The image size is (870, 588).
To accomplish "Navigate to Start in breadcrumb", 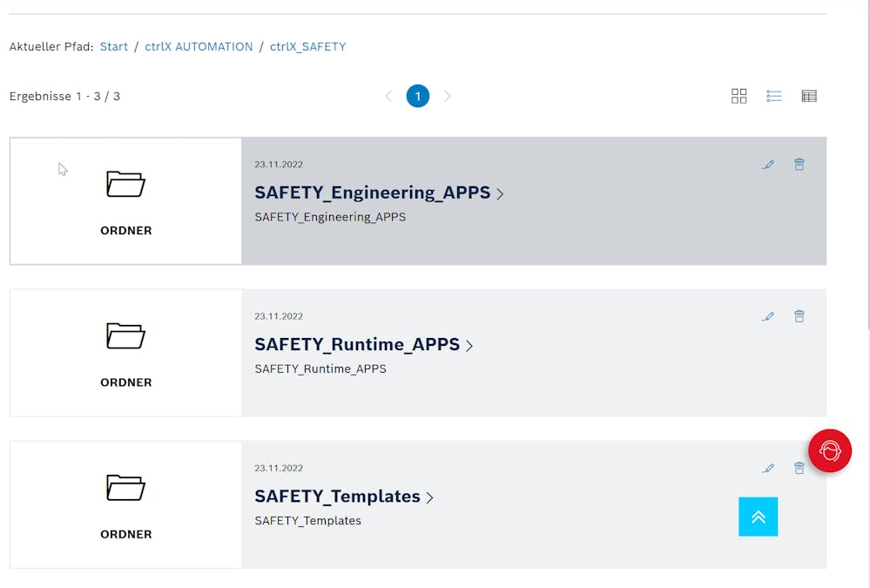I will (x=114, y=47).
